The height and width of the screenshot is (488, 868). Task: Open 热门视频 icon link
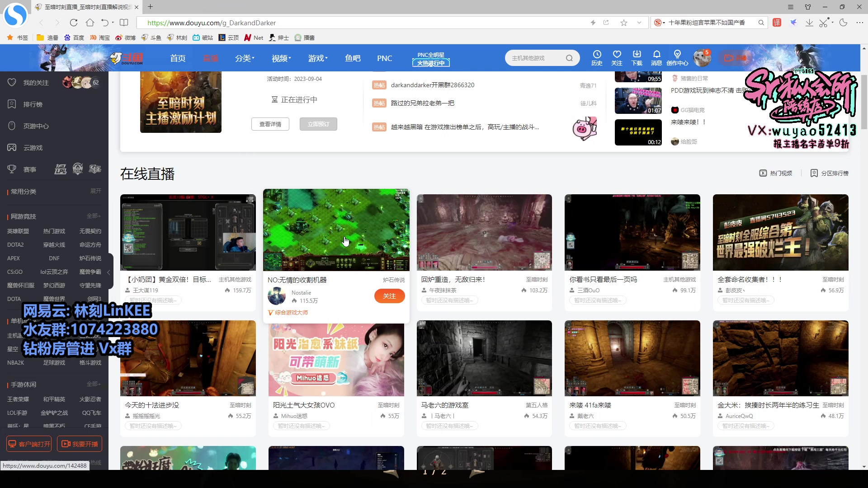(x=776, y=173)
